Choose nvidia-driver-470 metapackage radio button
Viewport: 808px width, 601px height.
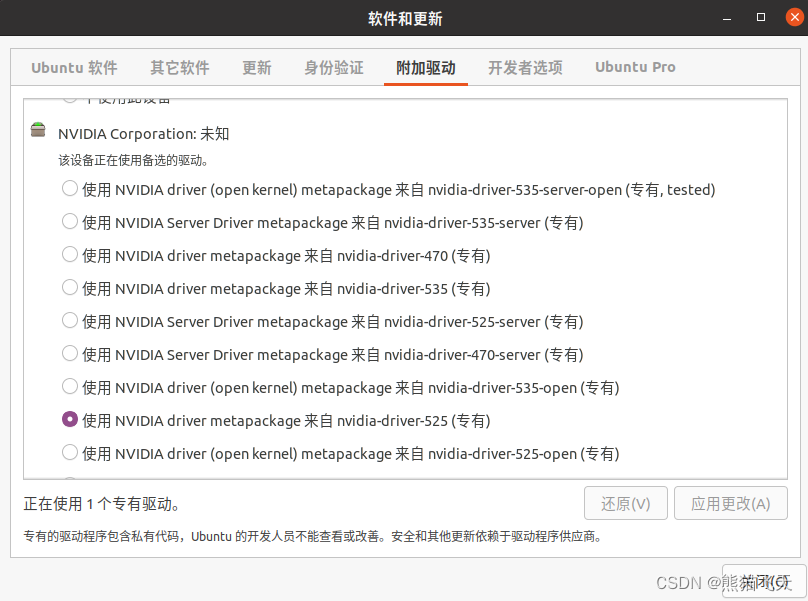pos(70,255)
